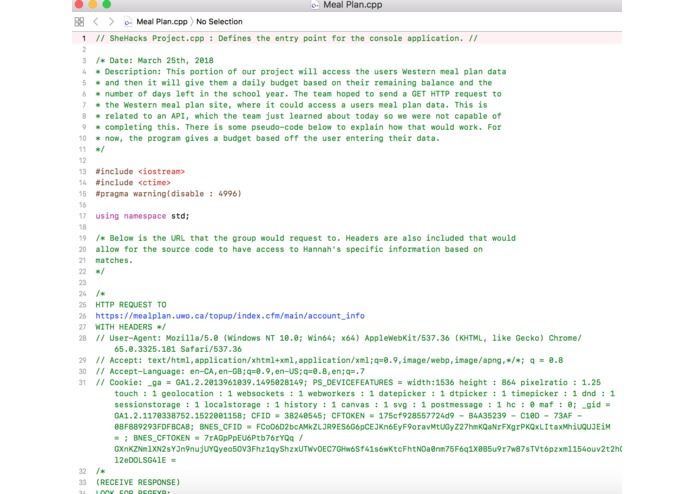Click line number 31 in gutter
This screenshot has width=695, height=494.
pyautogui.click(x=82, y=382)
